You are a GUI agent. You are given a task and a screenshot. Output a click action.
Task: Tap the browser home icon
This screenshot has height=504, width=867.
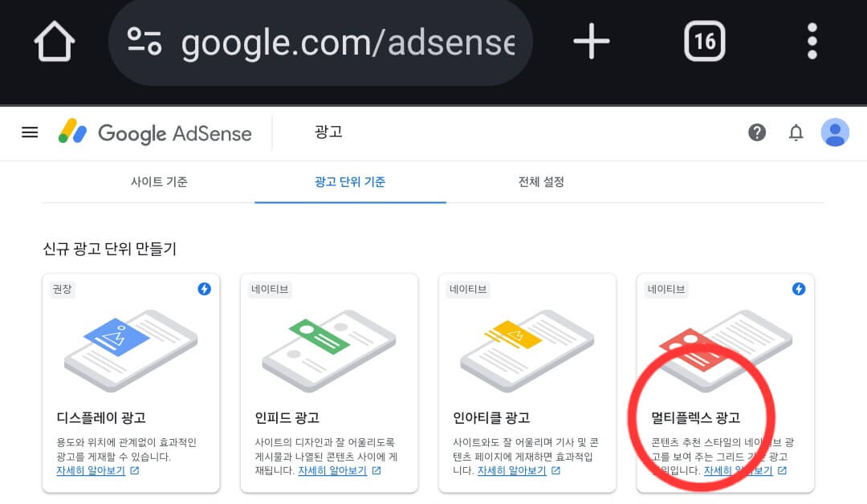[55, 42]
